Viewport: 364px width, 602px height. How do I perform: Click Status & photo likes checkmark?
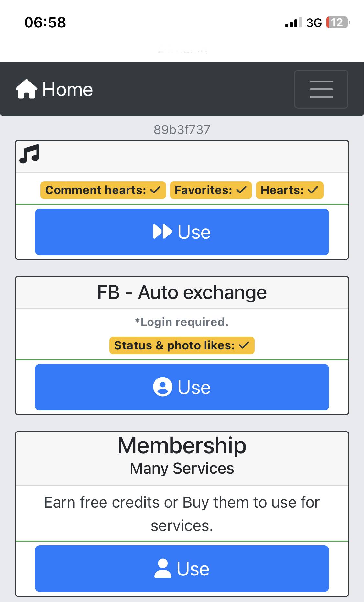244,345
